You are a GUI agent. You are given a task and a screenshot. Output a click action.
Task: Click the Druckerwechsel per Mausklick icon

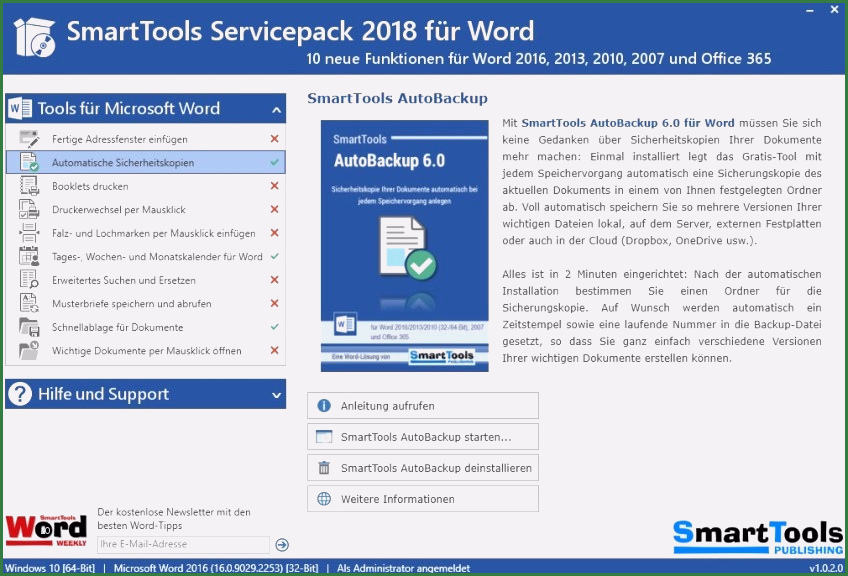click(x=29, y=209)
